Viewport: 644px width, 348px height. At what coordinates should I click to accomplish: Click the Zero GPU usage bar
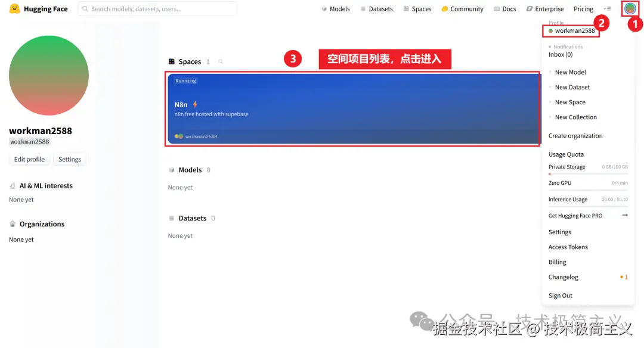click(588, 190)
